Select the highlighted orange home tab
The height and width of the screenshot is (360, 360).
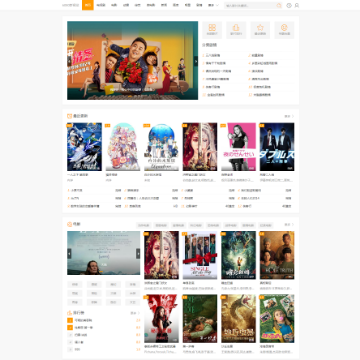click(x=88, y=5)
